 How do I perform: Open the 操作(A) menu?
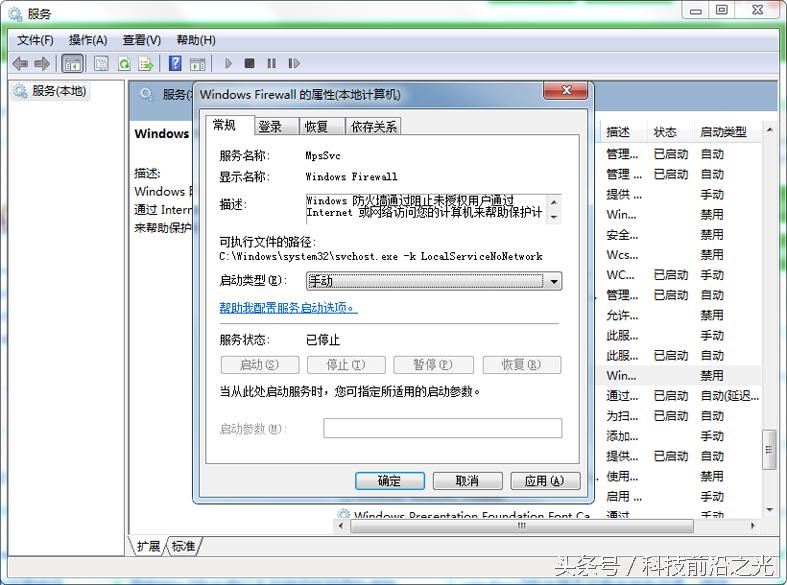tap(88, 40)
